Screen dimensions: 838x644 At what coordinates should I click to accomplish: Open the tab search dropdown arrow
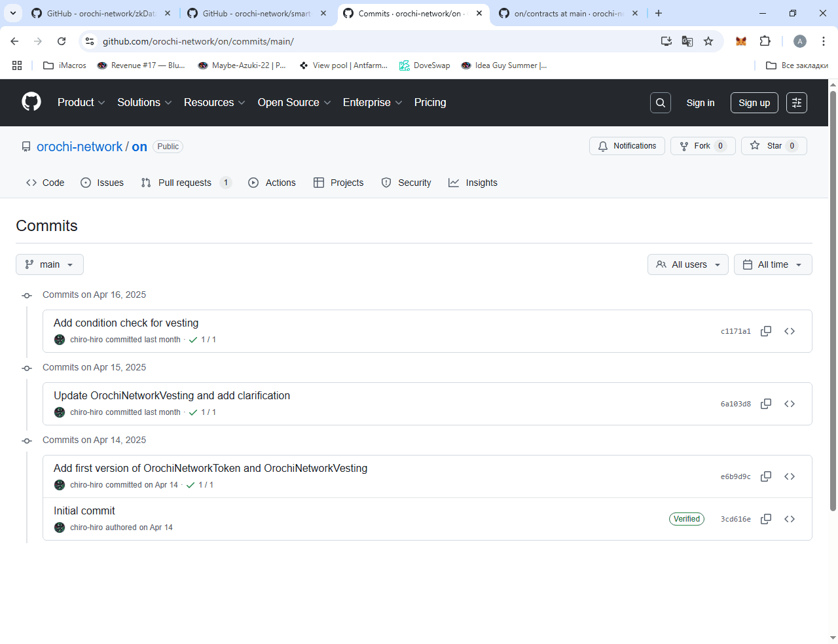coord(13,13)
